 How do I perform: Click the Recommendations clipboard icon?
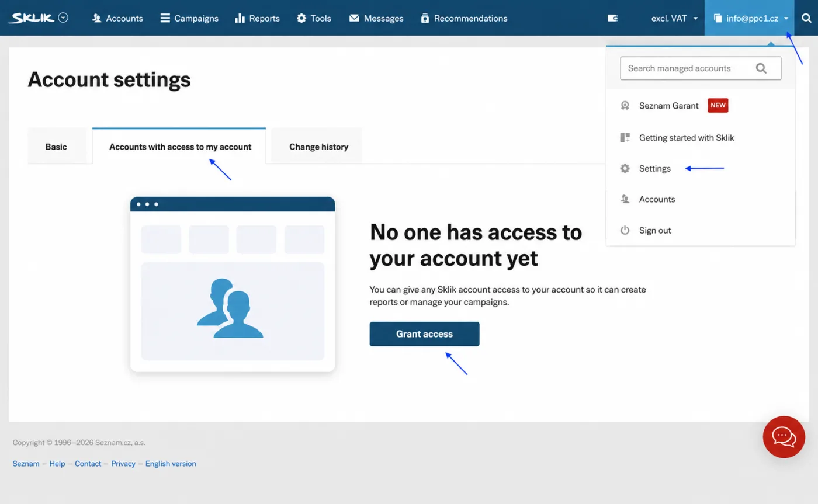[x=425, y=18]
